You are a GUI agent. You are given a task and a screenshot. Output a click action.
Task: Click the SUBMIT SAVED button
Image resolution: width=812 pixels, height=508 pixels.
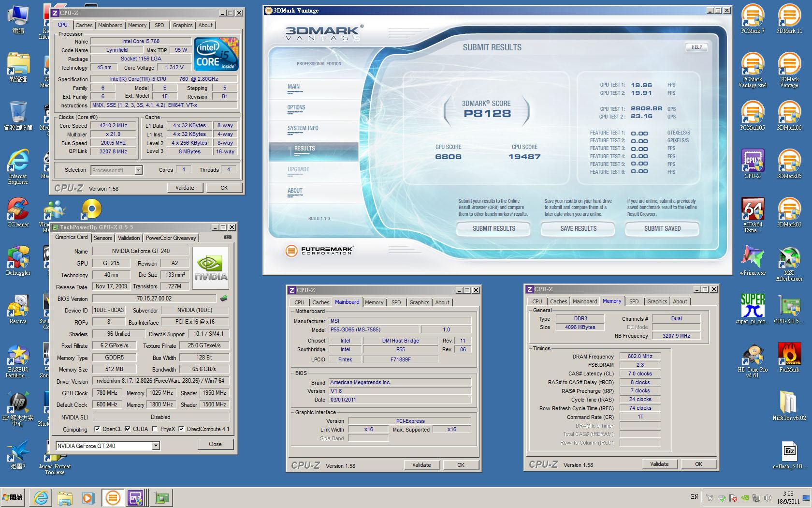(x=662, y=228)
